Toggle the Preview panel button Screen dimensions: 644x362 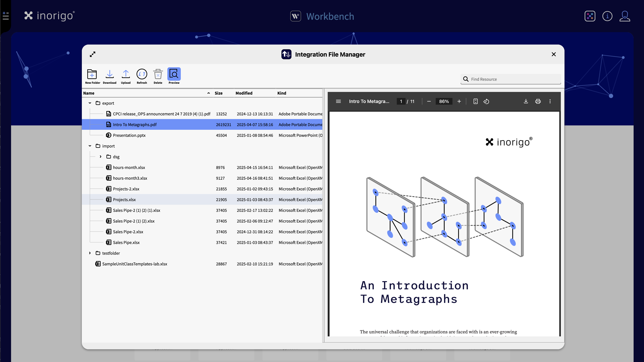coord(174,75)
